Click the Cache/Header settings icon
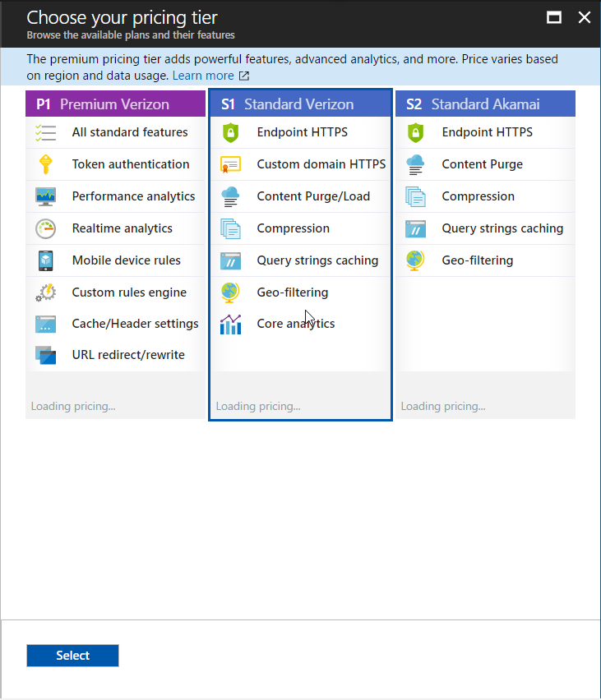The image size is (601, 700). [45, 324]
